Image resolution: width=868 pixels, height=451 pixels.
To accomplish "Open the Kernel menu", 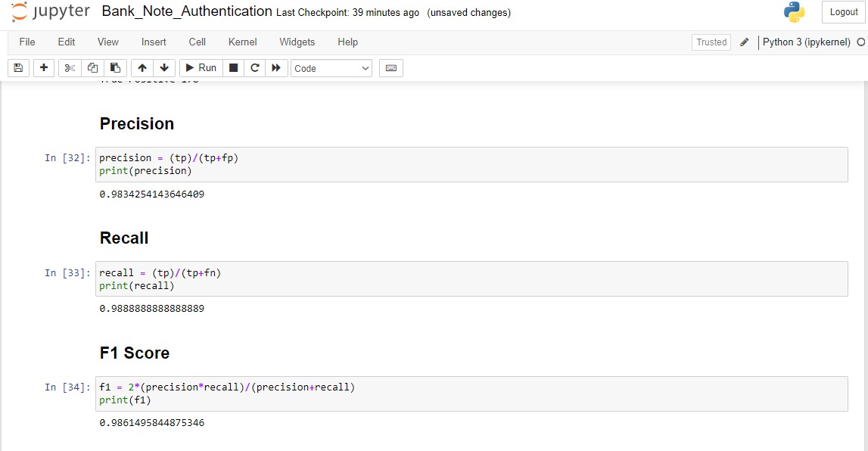I will point(241,42).
